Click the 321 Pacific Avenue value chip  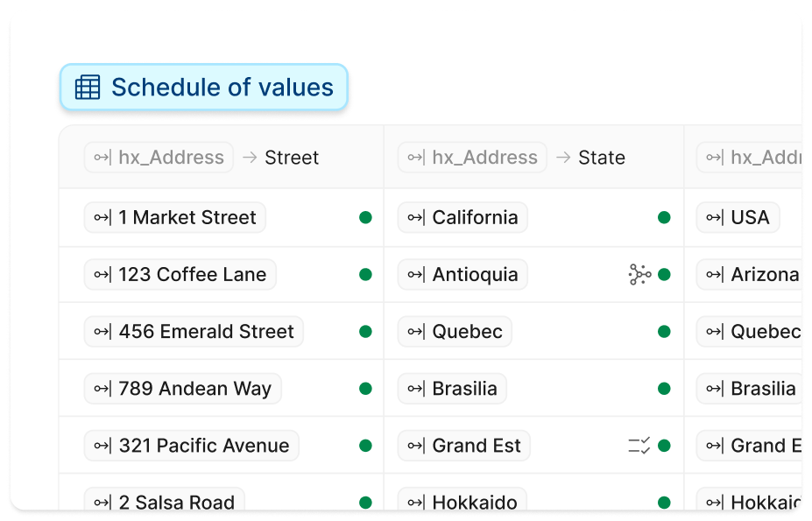coord(192,446)
